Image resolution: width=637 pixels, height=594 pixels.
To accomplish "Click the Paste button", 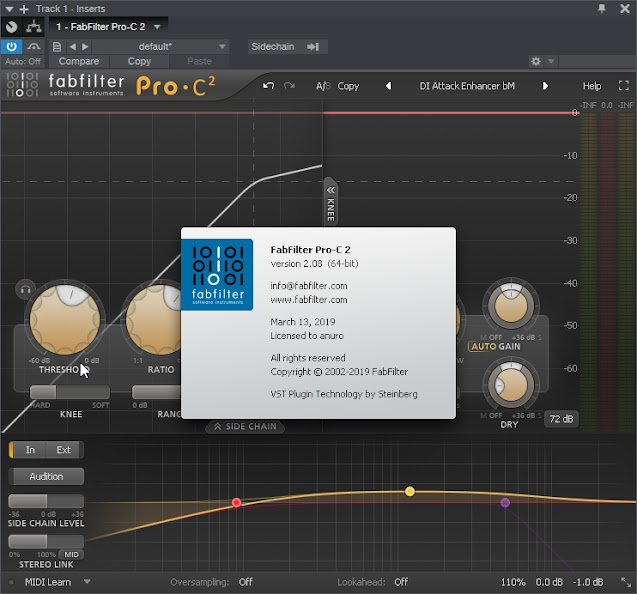I will click(199, 61).
